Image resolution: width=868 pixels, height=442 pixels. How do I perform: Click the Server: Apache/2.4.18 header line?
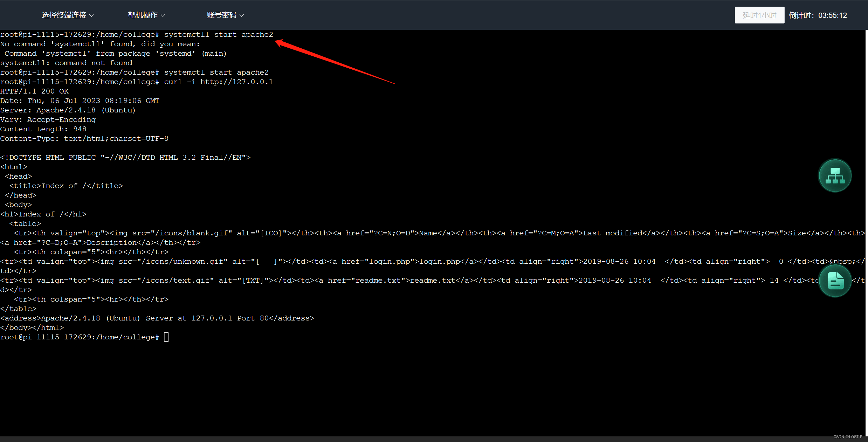68,110
